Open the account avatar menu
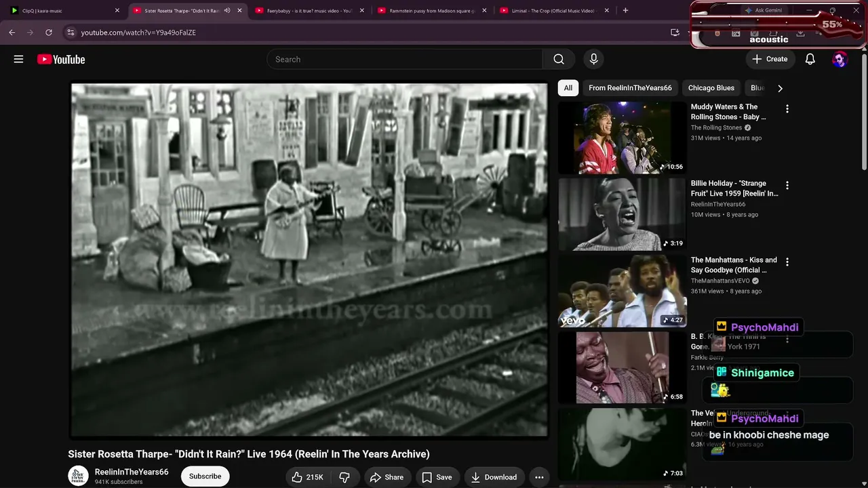868x488 pixels. pos(840,59)
